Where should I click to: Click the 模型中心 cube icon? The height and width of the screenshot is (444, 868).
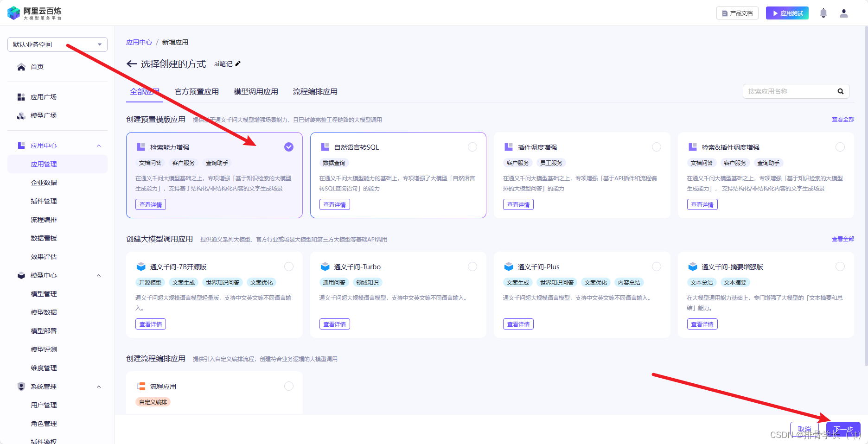[21, 275]
